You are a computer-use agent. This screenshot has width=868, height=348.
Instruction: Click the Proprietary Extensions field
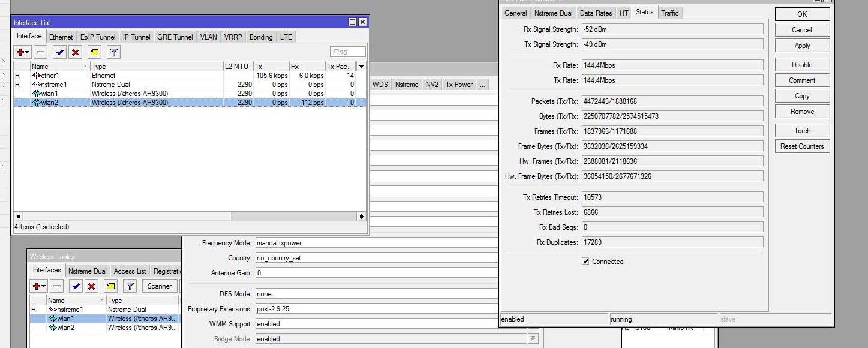point(377,309)
